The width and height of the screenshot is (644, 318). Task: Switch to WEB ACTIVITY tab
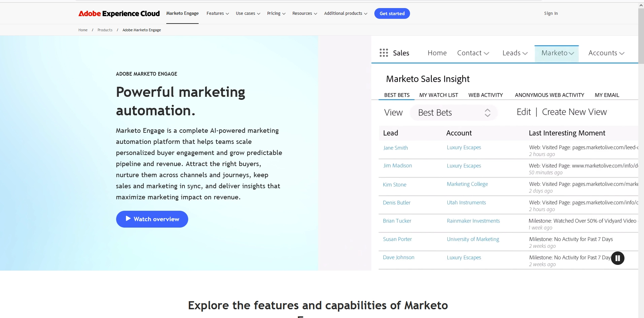[485, 95]
